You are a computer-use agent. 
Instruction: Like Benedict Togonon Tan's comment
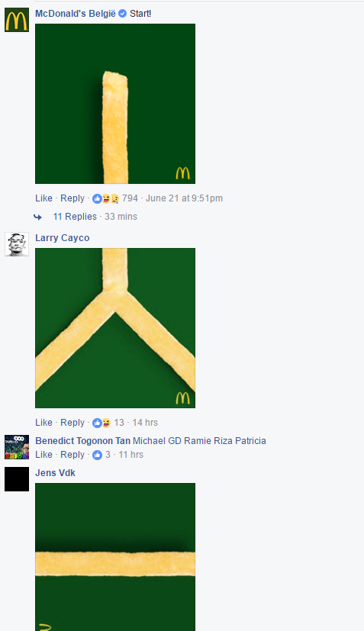43,454
